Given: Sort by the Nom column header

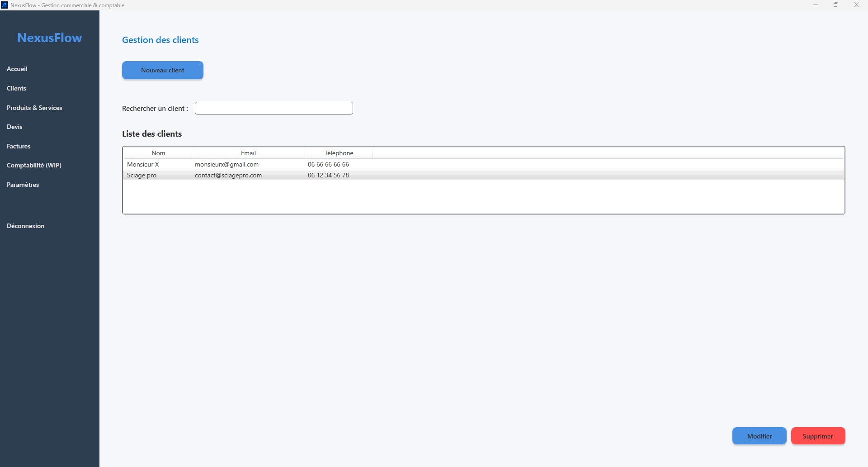Looking at the screenshot, I should pos(158,153).
